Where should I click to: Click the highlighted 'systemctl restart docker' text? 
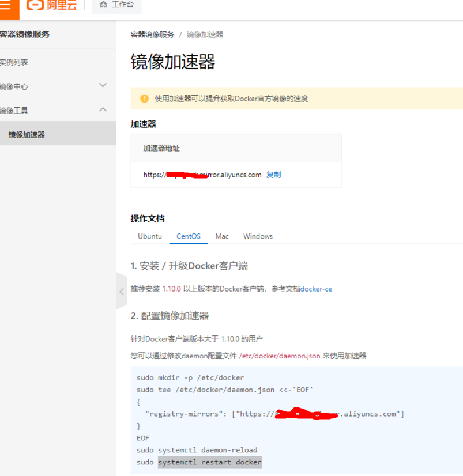click(x=210, y=462)
